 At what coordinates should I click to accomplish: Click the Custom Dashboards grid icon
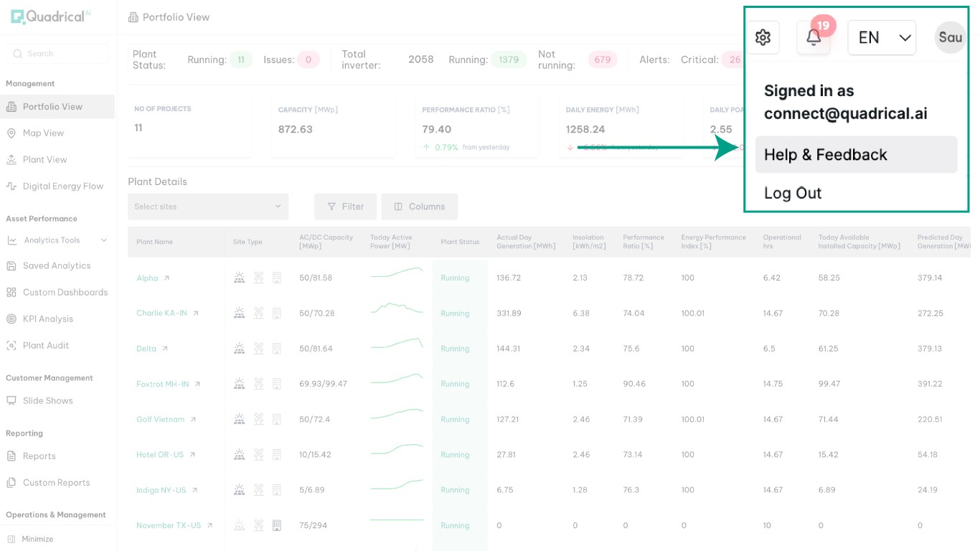(11, 293)
